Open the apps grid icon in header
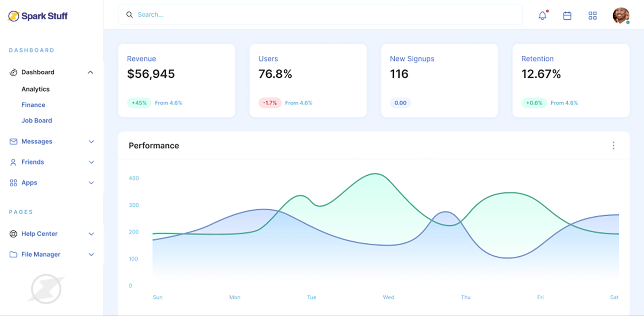Viewport: 644px width, 316px height. point(592,16)
